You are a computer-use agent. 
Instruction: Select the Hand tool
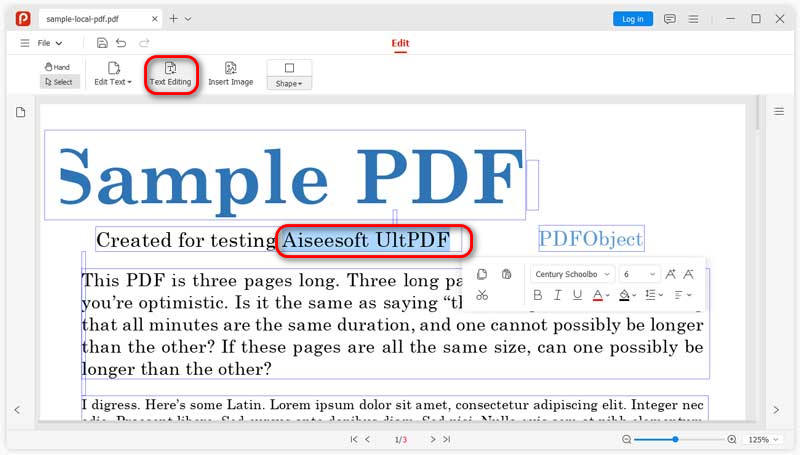pos(58,67)
